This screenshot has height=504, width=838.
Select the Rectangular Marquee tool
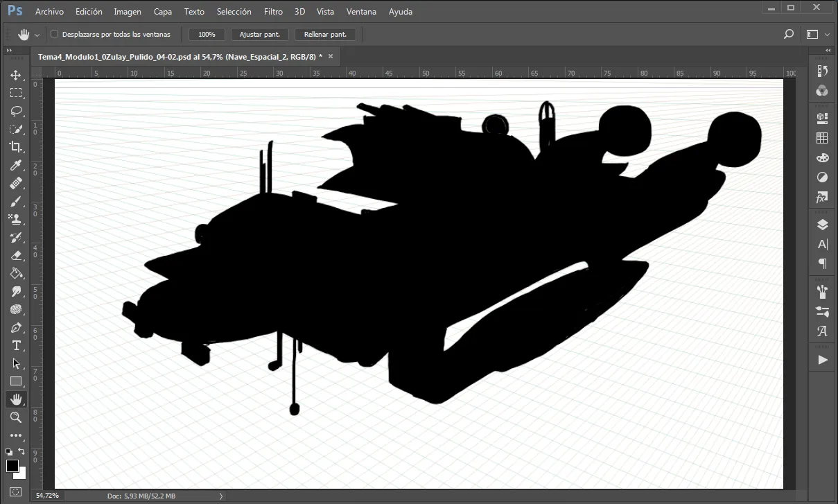tap(16, 93)
